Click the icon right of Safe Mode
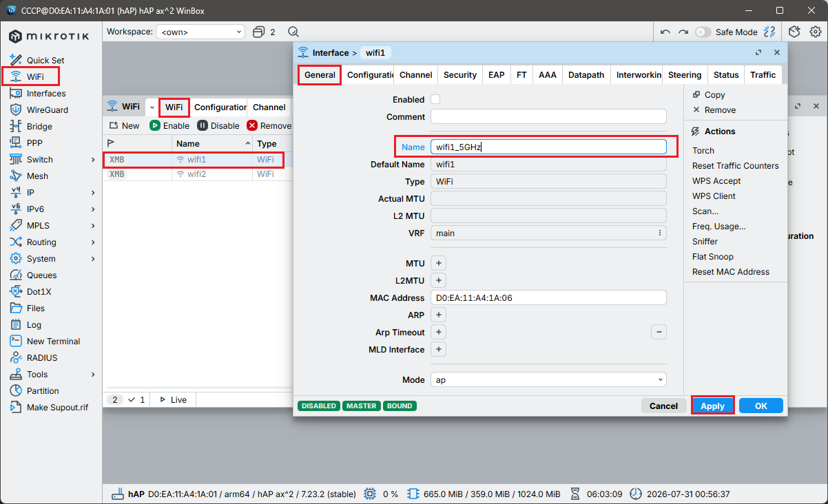This screenshot has width=828, height=504. click(x=770, y=32)
